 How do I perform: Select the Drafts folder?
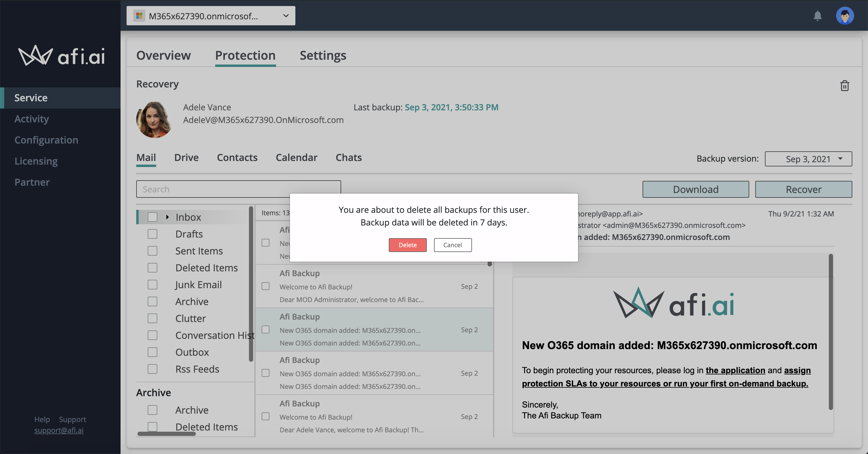click(189, 234)
